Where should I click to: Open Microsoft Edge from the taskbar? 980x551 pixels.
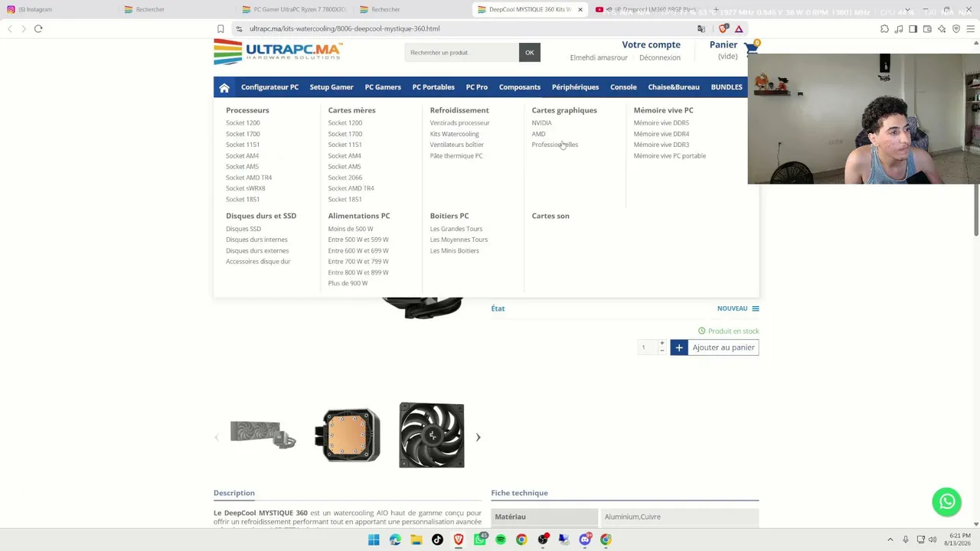tap(395, 540)
